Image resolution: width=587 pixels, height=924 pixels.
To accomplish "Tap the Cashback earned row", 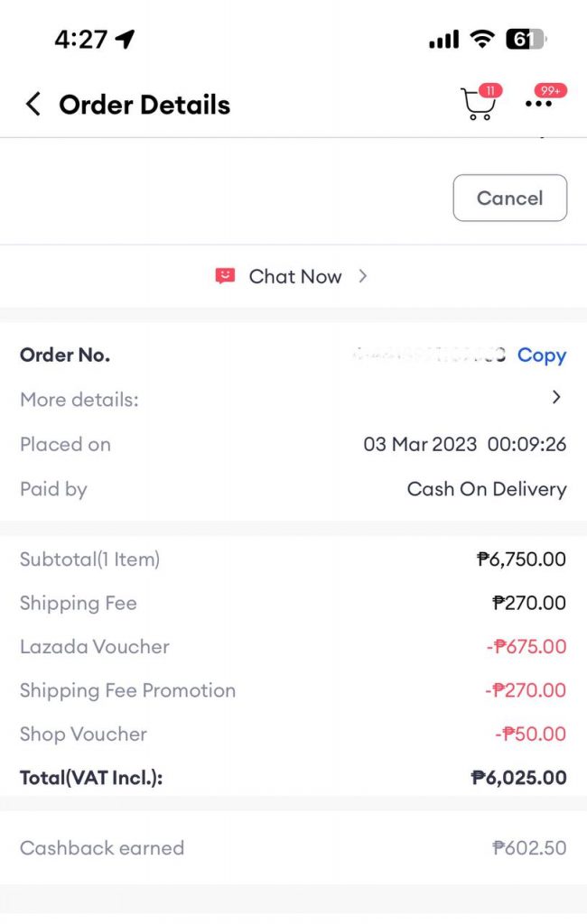I will 293,847.
